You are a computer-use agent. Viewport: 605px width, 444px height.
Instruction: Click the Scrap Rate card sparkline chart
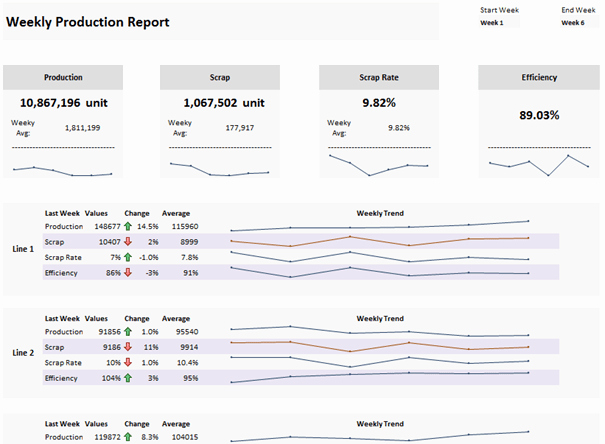click(379, 165)
